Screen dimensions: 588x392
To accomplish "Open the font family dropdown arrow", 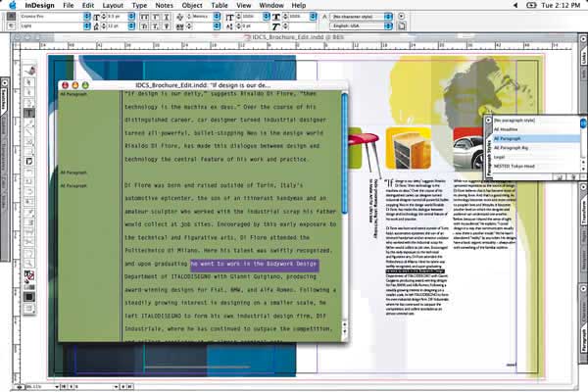I will coord(87,16).
